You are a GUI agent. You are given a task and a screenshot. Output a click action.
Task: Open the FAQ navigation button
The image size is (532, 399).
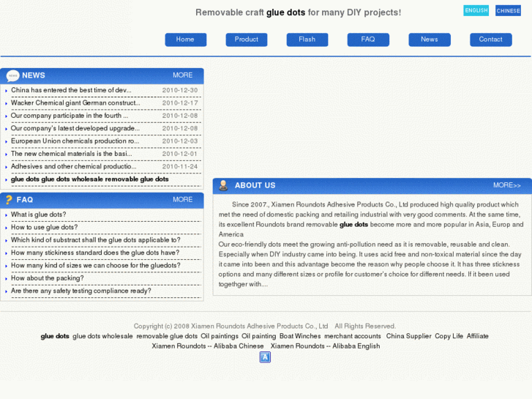tap(368, 40)
